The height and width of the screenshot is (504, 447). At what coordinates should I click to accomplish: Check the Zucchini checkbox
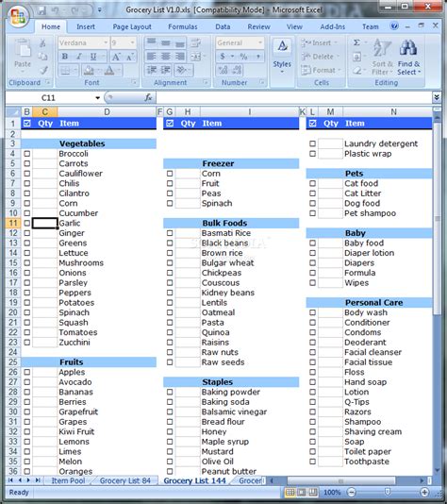(x=27, y=343)
